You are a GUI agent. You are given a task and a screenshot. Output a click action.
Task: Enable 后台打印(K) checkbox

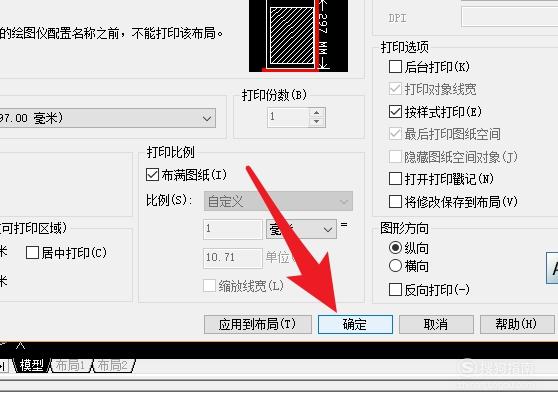[x=395, y=67]
